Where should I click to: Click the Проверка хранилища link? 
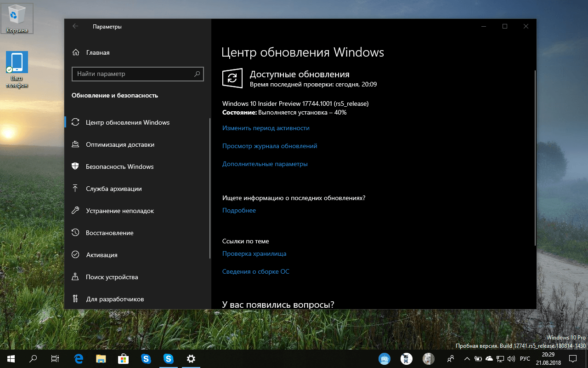(x=254, y=253)
